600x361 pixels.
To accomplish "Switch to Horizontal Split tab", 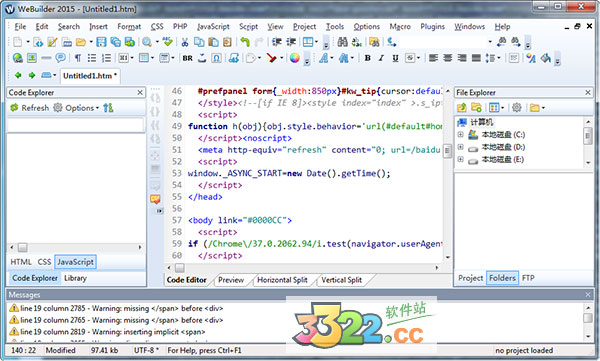I will tap(282, 280).
